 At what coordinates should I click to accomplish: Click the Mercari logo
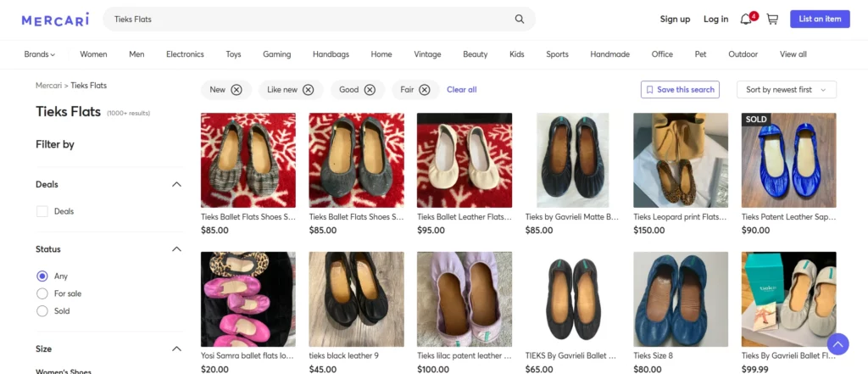[x=55, y=20]
